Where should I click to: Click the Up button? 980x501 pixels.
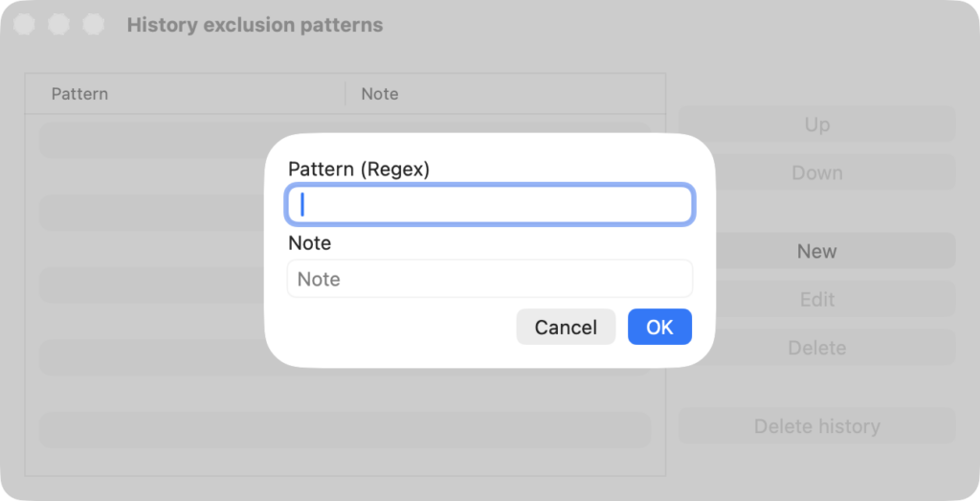click(817, 124)
